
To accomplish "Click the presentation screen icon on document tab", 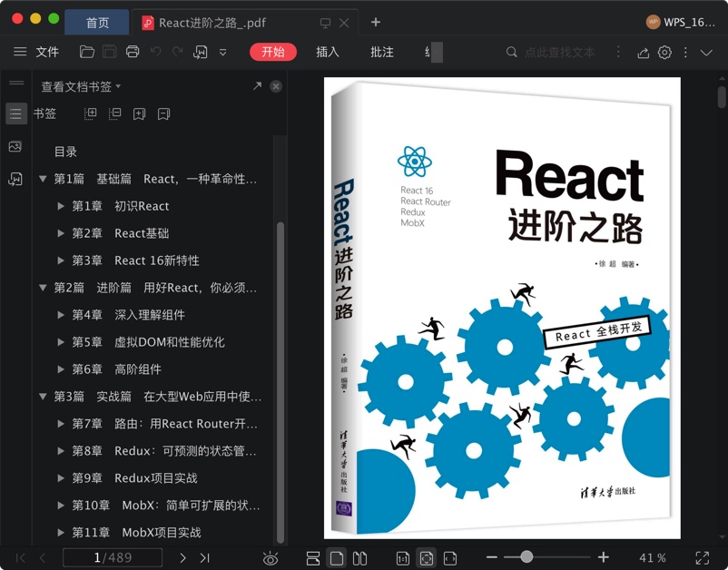I will click(326, 23).
